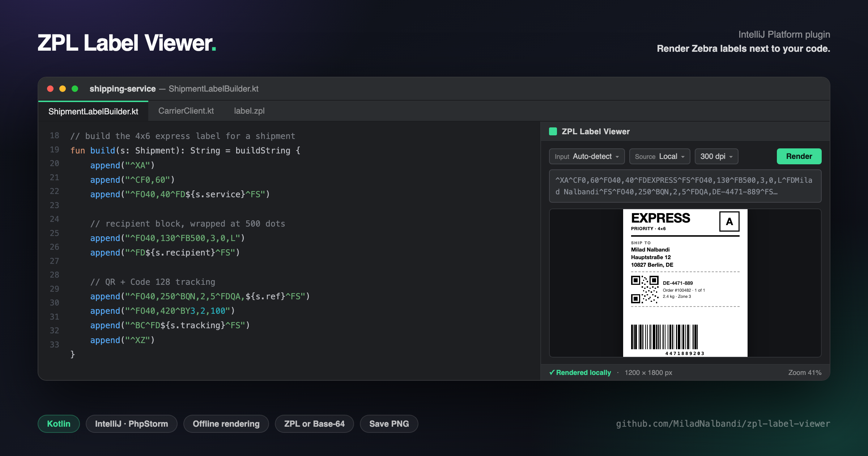Click the comment 'recipient block, wrapped at 500 dots'
The width and height of the screenshot is (868, 456).
[188, 224]
